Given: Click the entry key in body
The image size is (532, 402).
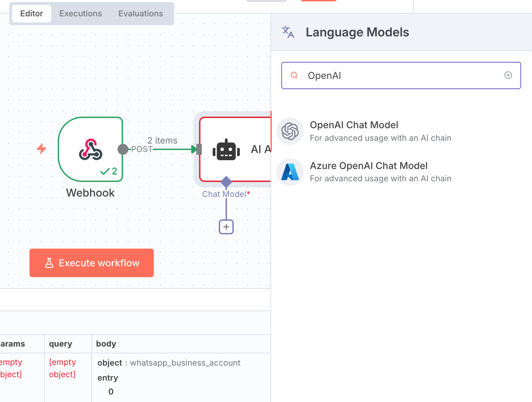Looking at the screenshot, I should pyautogui.click(x=108, y=378).
